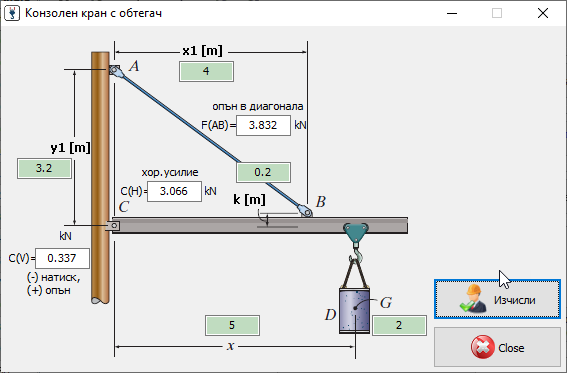Click the C(H) horizontal force output box

point(174,191)
